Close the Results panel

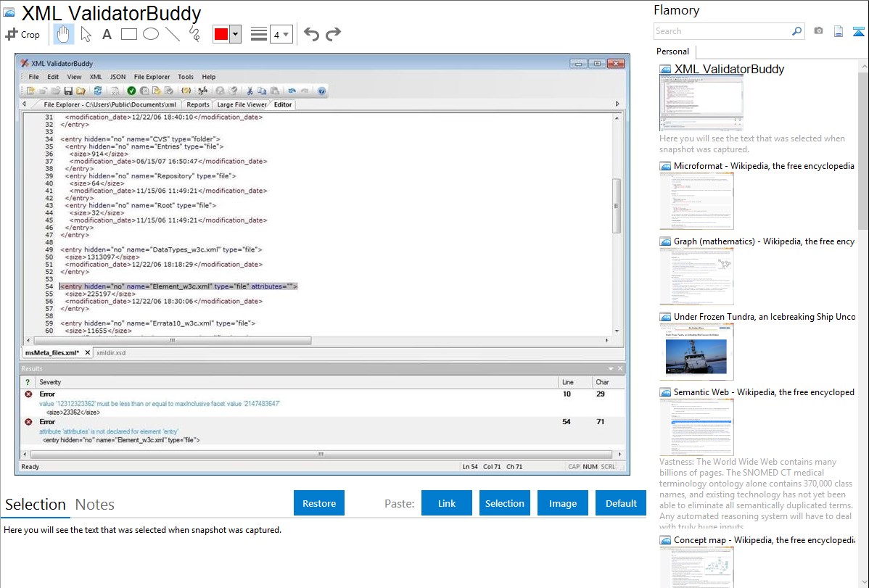pos(620,368)
